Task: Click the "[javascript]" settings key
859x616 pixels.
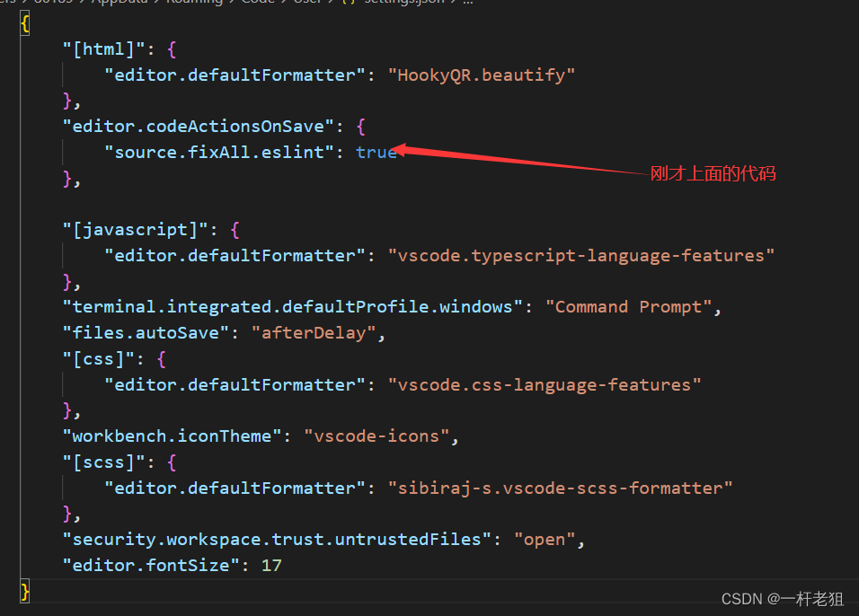Action: (x=136, y=229)
